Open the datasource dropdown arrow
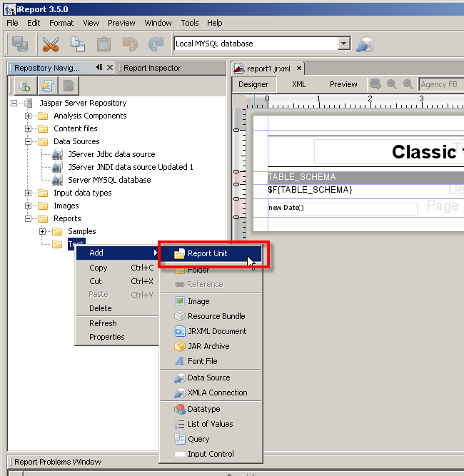The width and height of the screenshot is (464, 476). (344, 44)
